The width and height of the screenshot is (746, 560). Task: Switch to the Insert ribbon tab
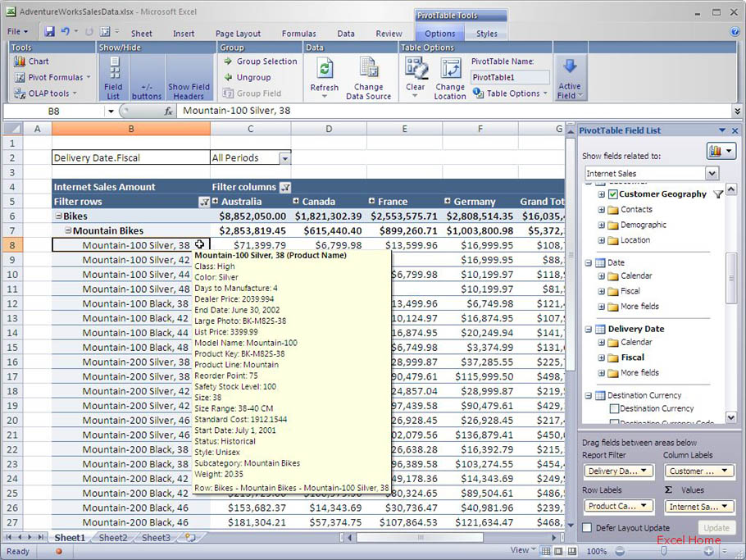click(184, 34)
